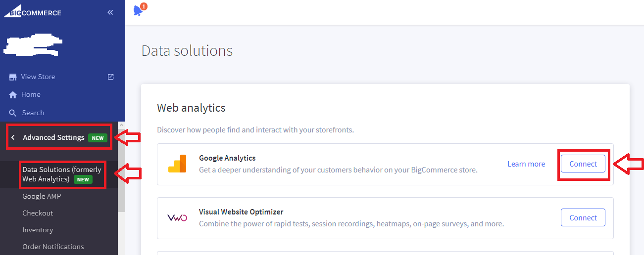Click the Google Analytics title text
644x255 pixels.
click(x=227, y=158)
